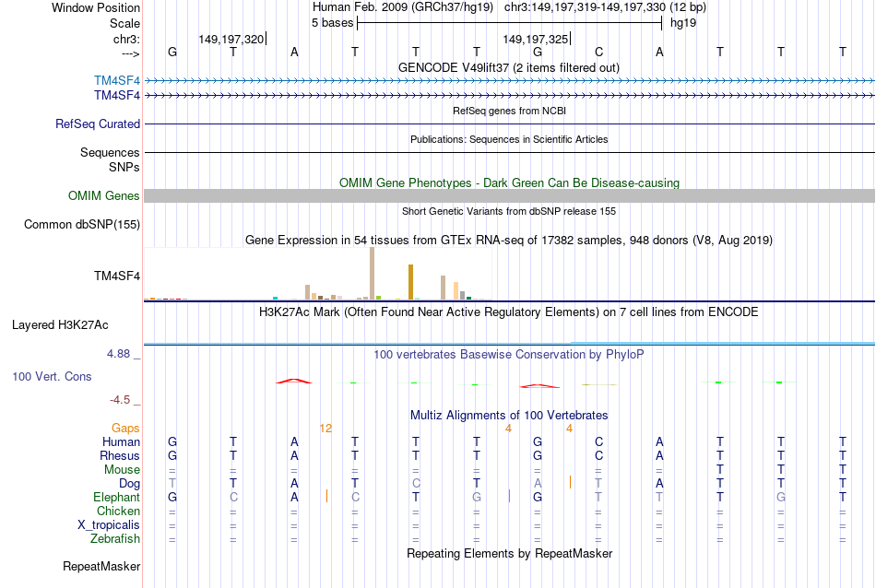Click the H3K27Ac Mark ENCODE track title
Image resolution: width=876 pixels, height=588 pixels.
pyautogui.click(x=509, y=312)
